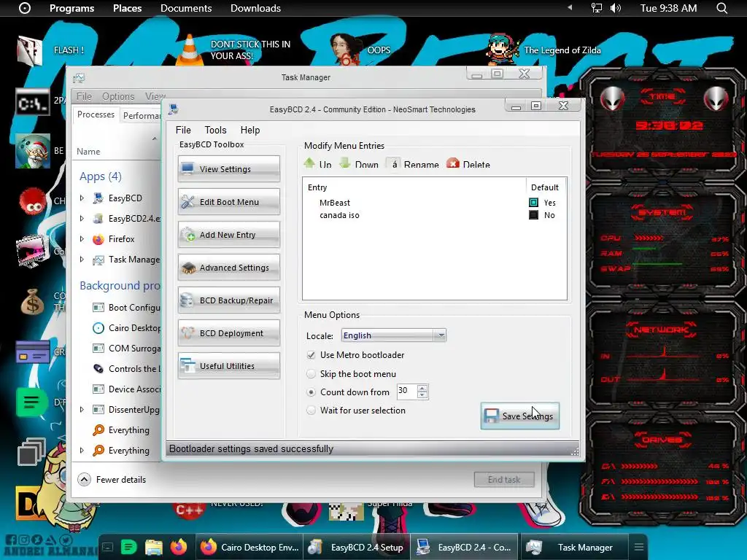Image resolution: width=747 pixels, height=560 pixels.
Task: Switch to Task Manager Processes tab
Action: [x=96, y=114]
